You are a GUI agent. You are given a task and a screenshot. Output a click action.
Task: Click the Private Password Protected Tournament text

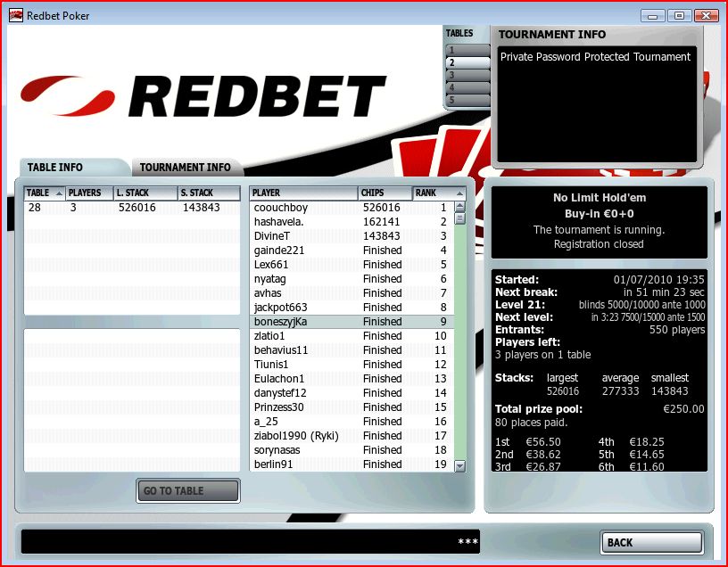tap(595, 57)
